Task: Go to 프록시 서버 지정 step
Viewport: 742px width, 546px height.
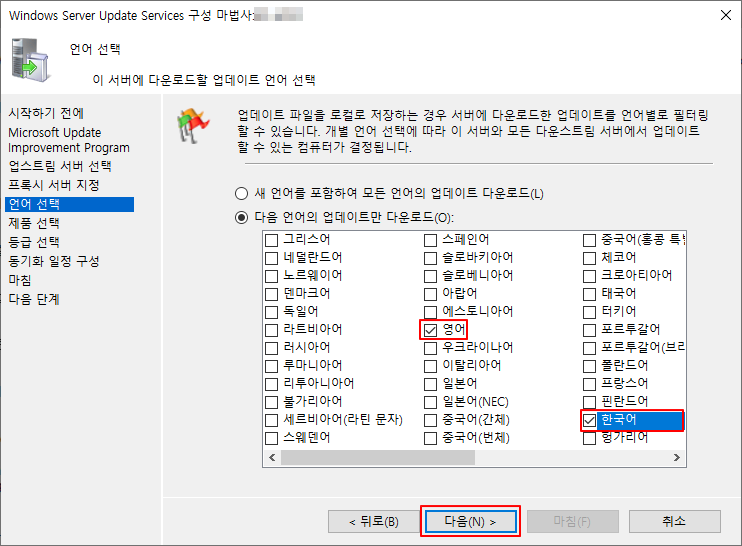Action: 53,185
